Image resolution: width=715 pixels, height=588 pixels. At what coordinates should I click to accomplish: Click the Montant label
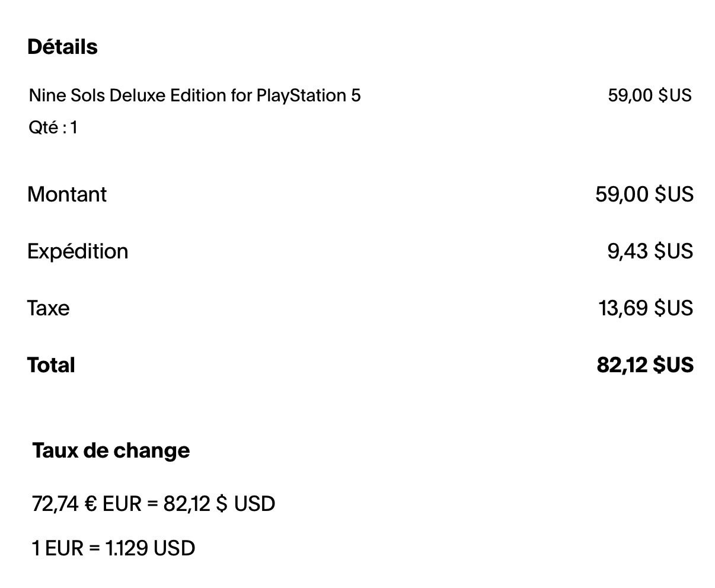tap(67, 194)
